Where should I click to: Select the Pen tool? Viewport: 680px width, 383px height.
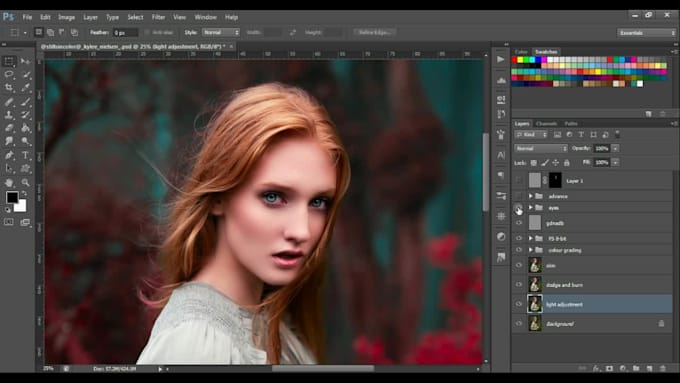coord(9,155)
